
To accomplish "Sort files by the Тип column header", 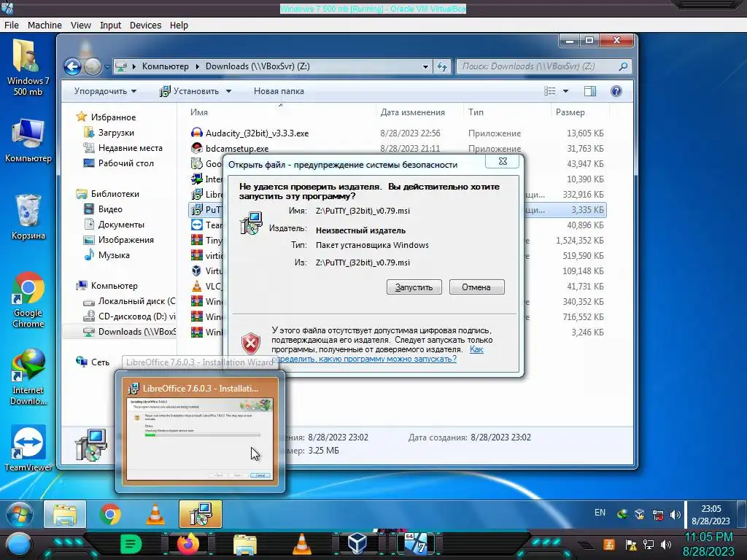I will point(476,112).
